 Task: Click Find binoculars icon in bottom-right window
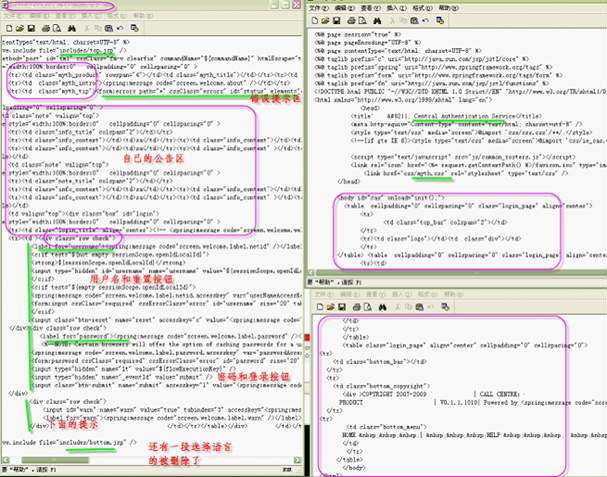pos(382,307)
